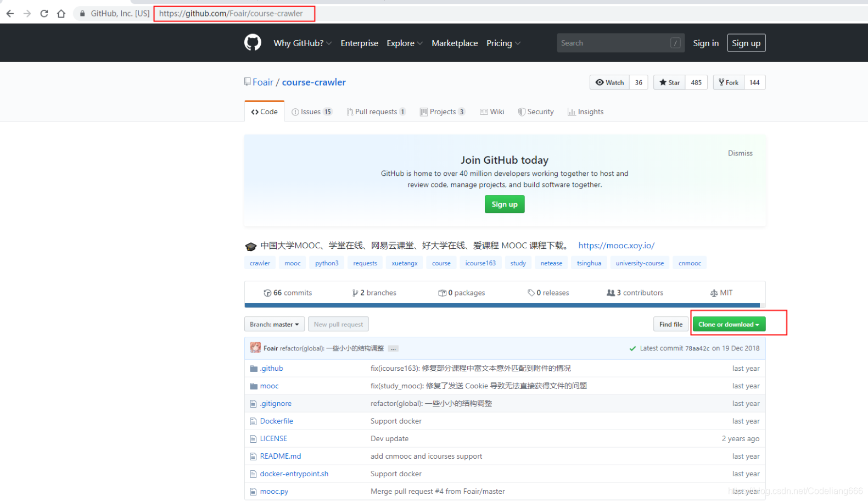Click the Star button
The image size is (868, 501).
(x=669, y=82)
